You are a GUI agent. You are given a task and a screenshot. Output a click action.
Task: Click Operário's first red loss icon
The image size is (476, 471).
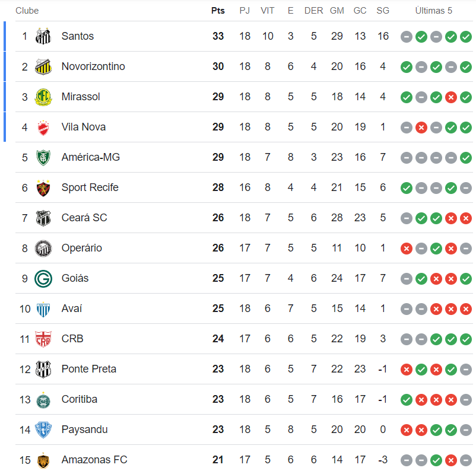pos(407,249)
